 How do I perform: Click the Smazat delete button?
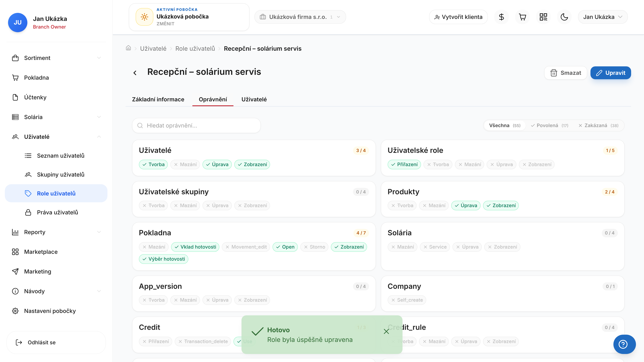pyautogui.click(x=566, y=73)
